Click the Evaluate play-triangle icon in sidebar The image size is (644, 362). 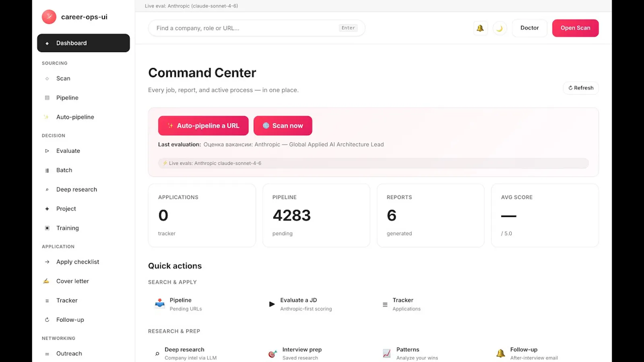click(47, 151)
